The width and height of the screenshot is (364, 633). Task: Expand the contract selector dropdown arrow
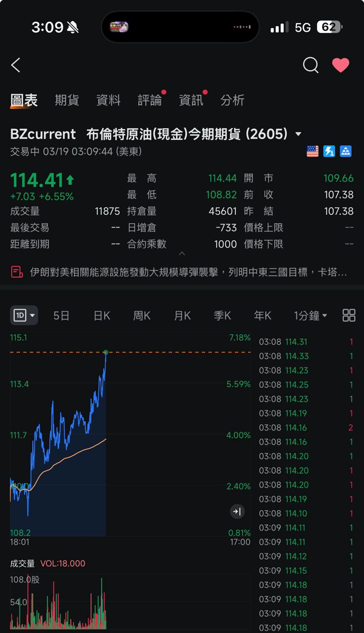pos(298,134)
